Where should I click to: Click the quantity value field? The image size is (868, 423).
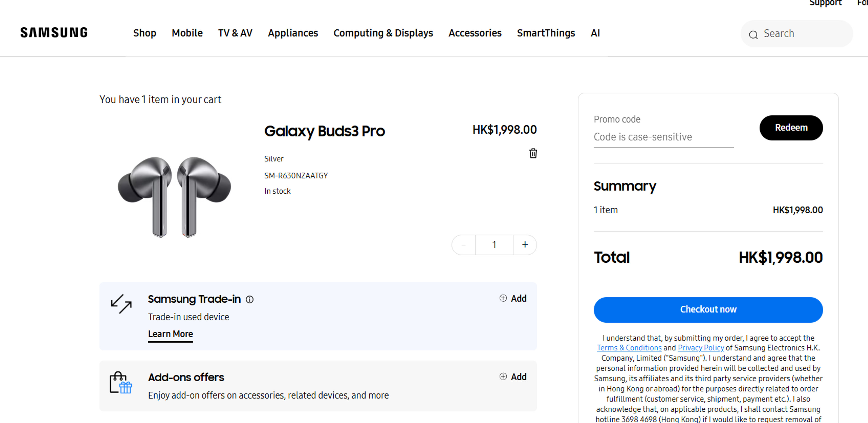[x=494, y=245]
